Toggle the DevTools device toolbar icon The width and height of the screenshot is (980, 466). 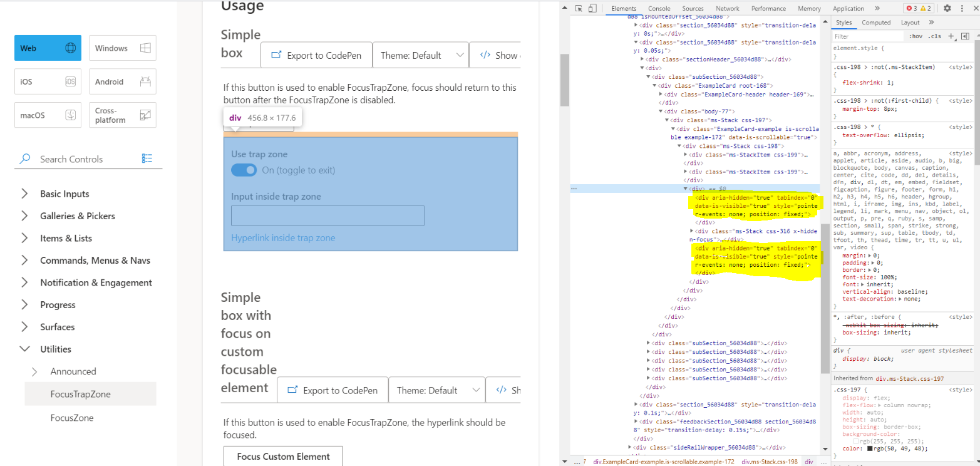[592, 8]
